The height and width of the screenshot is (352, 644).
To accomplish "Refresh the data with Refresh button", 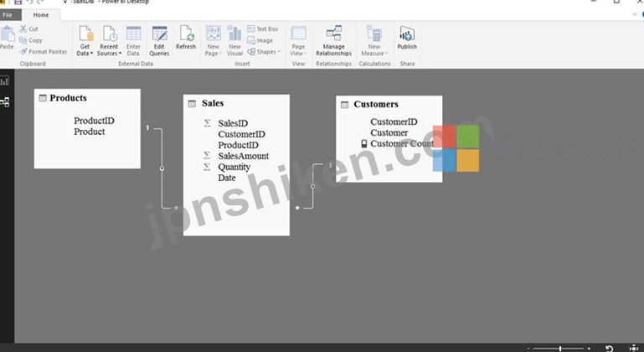I will point(186,38).
